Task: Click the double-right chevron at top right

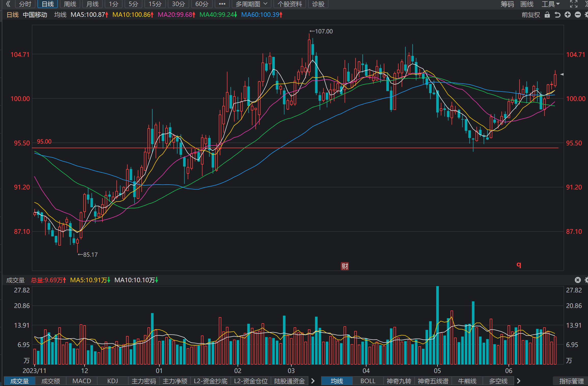Action: pyautogui.click(x=586, y=4)
